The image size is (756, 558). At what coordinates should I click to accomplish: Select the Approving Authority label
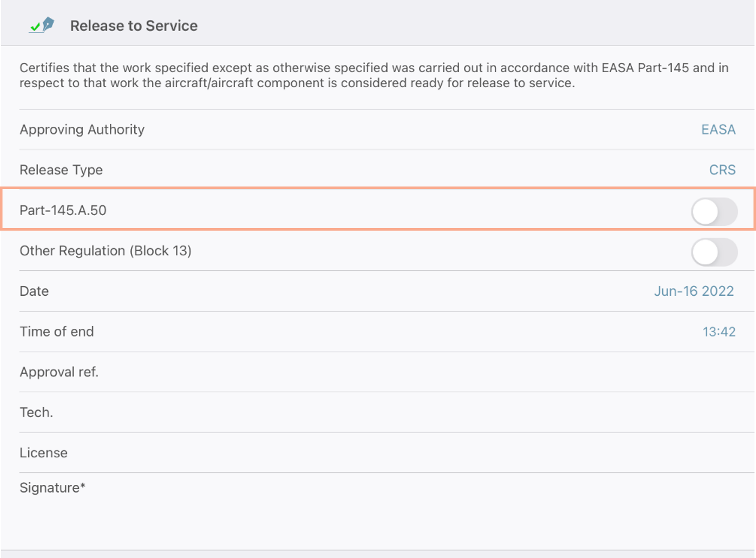(x=82, y=129)
